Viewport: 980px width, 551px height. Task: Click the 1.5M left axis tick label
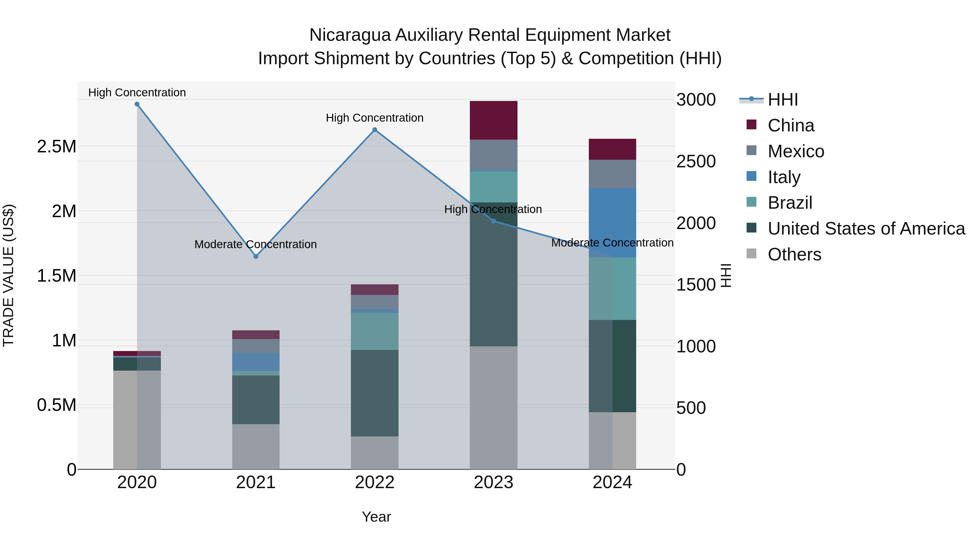[57, 276]
